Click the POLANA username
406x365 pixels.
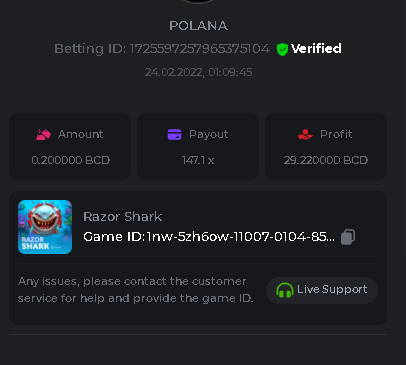click(x=198, y=26)
